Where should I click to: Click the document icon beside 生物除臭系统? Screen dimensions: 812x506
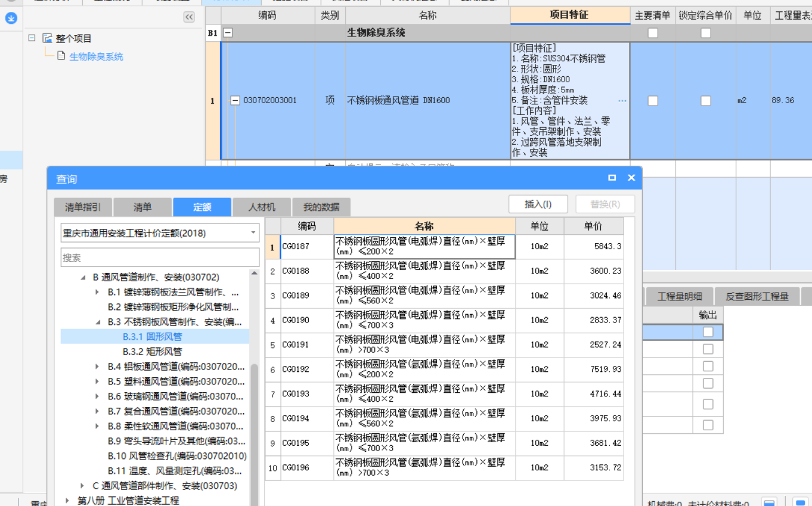point(61,56)
